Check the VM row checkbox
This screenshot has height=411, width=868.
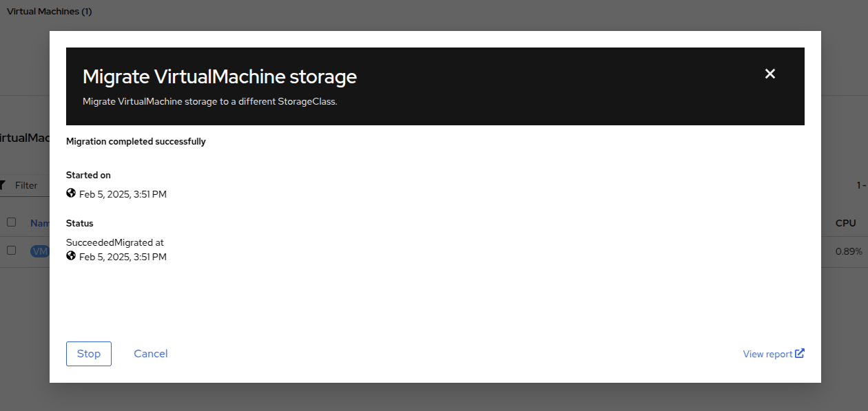click(11, 251)
